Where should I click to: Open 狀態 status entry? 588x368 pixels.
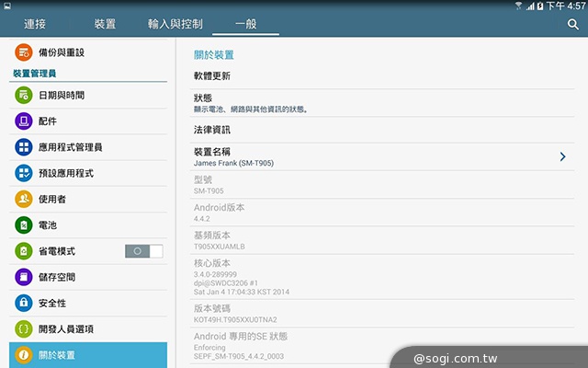[x=382, y=103]
